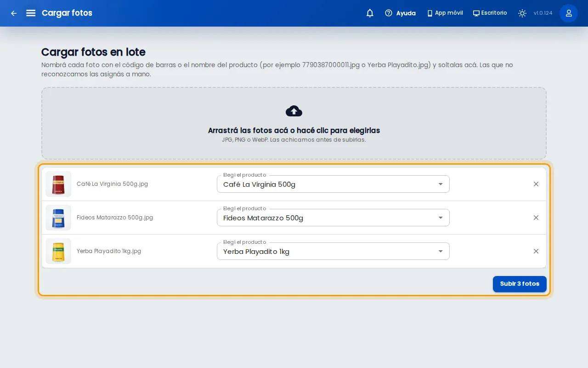Click the Café La Virginia photo thumbnail

point(58,184)
